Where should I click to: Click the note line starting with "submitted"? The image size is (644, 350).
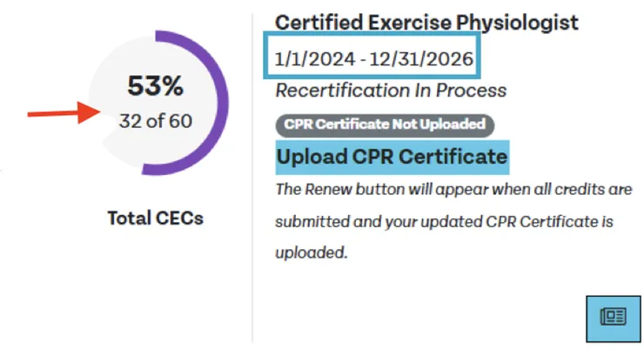(x=444, y=221)
